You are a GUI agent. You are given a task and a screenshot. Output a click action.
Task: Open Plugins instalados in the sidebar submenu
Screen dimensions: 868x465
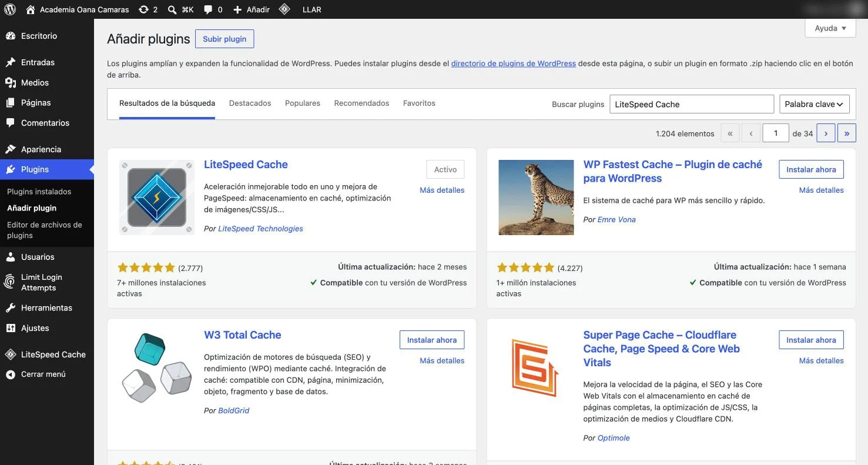[39, 192]
